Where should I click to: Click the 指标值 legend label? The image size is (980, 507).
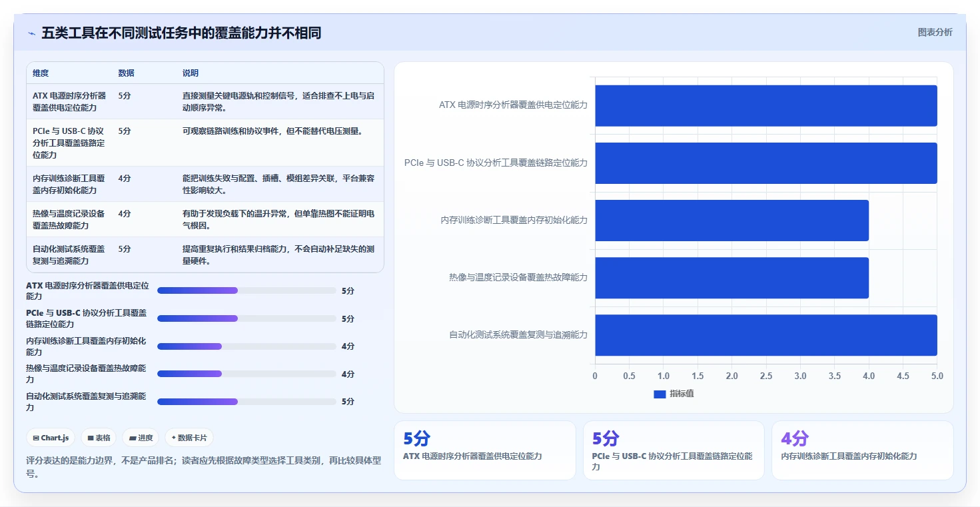point(682,394)
